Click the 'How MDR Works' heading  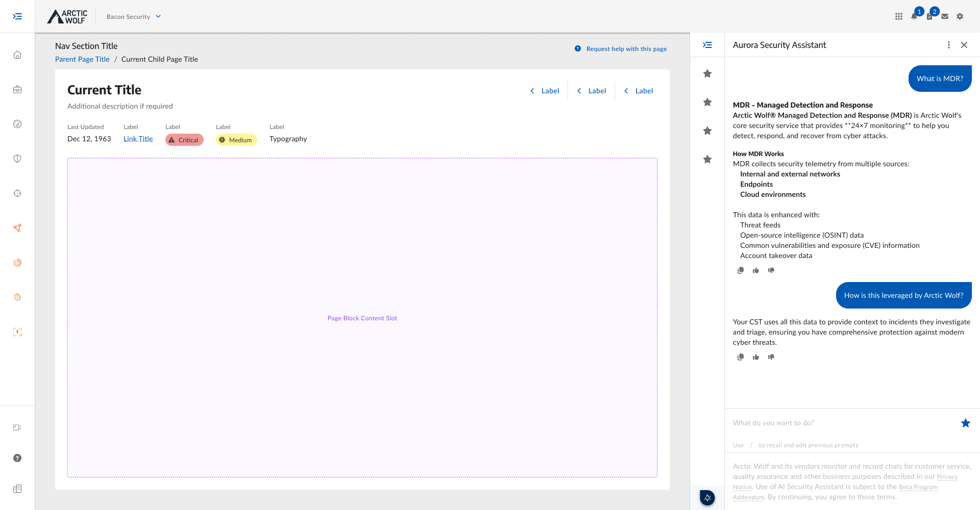click(x=758, y=154)
